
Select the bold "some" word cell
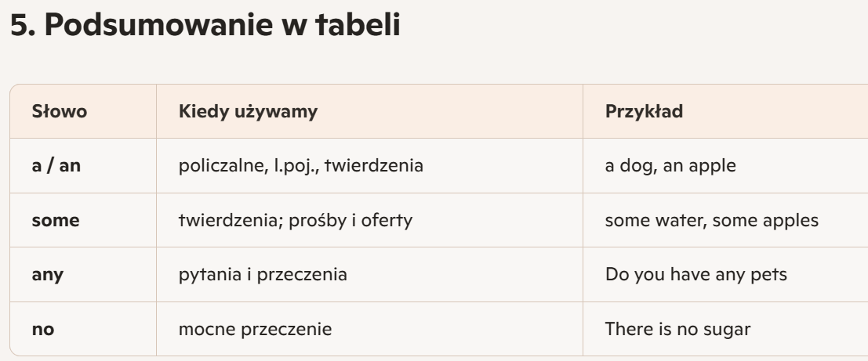56,221
